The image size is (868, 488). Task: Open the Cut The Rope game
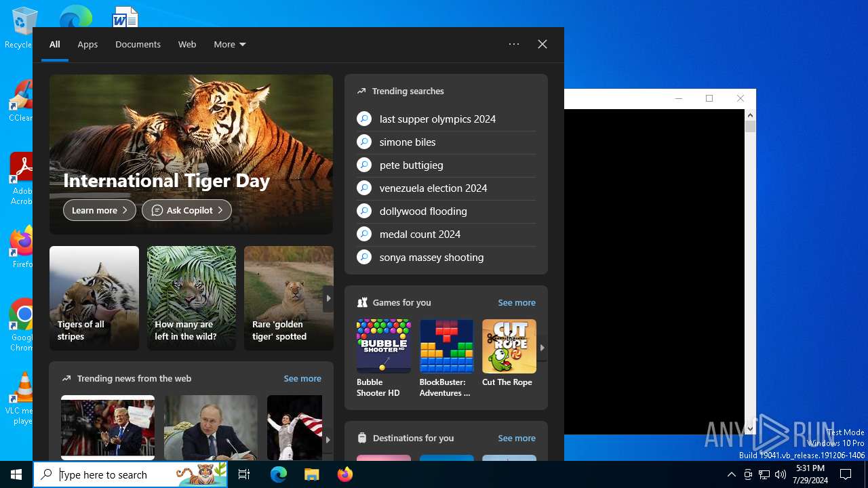[x=509, y=353]
